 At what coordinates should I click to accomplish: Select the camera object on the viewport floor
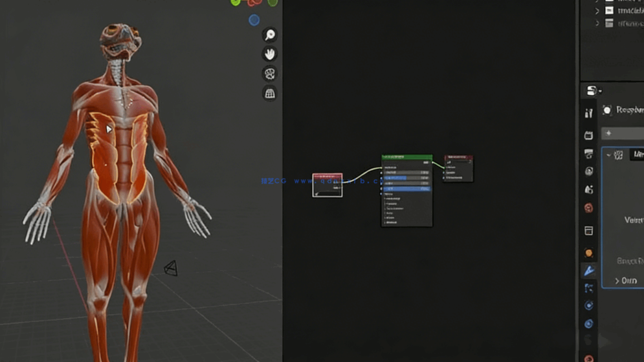(x=172, y=268)
